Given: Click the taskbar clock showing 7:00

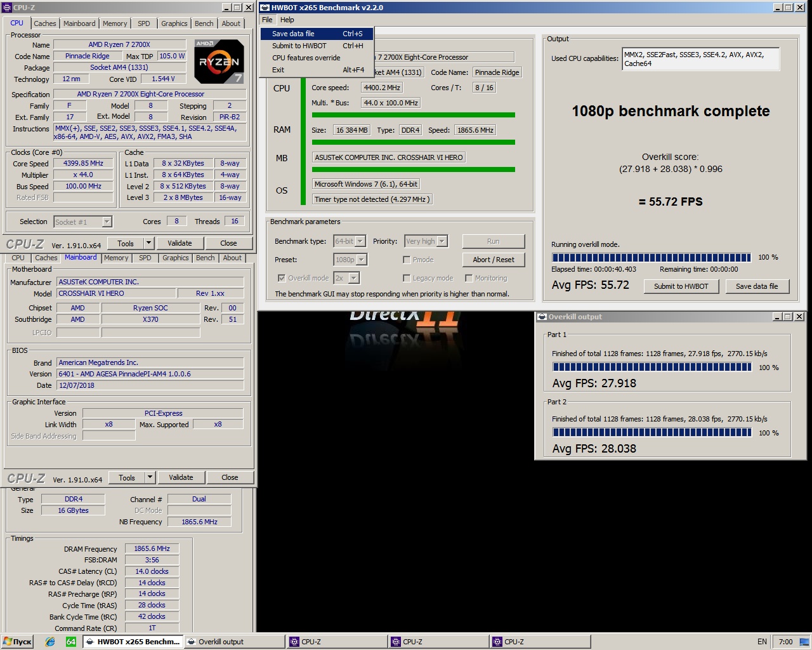Looking at the screenshot, I should point(785,642).
